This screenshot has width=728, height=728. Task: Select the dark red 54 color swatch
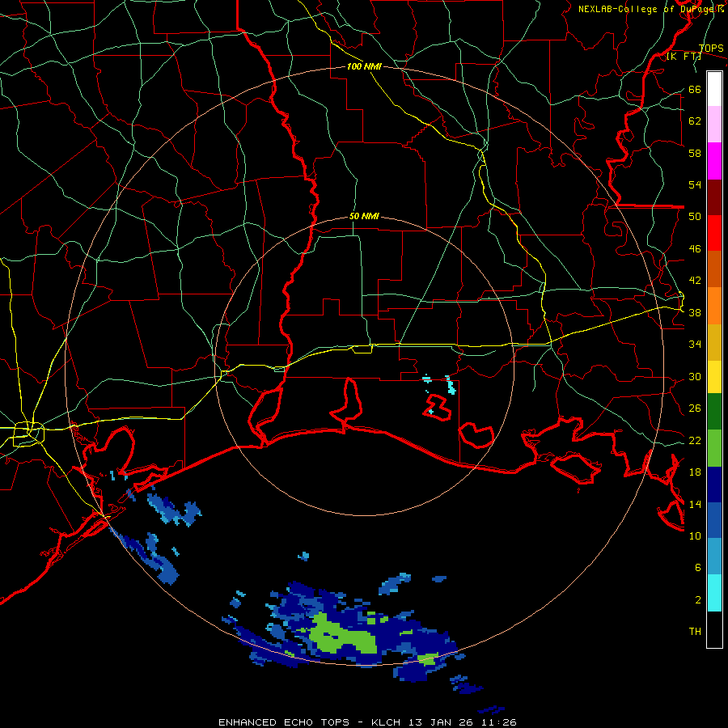[714, 197]
